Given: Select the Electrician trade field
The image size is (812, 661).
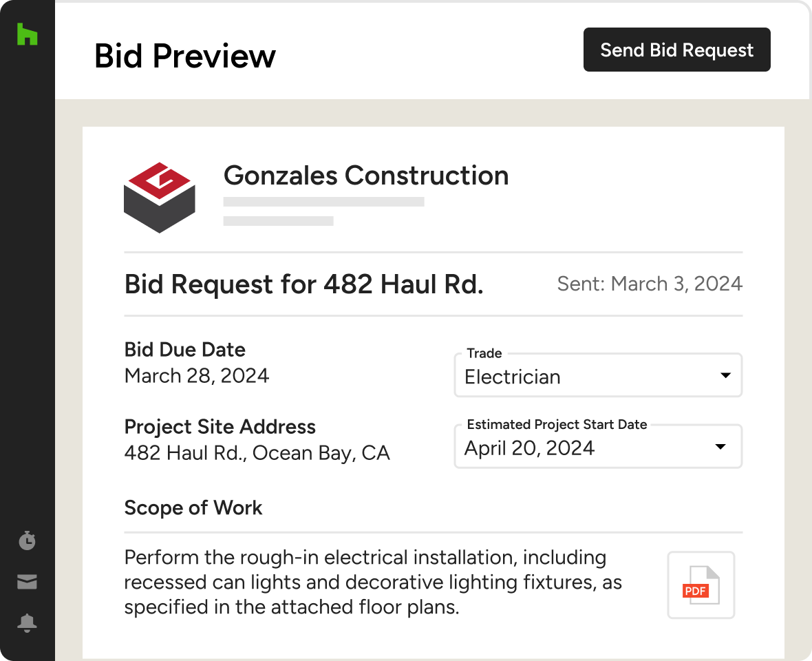Looking at the screenshot, I should pyautogui.click(x=512, y=377).
